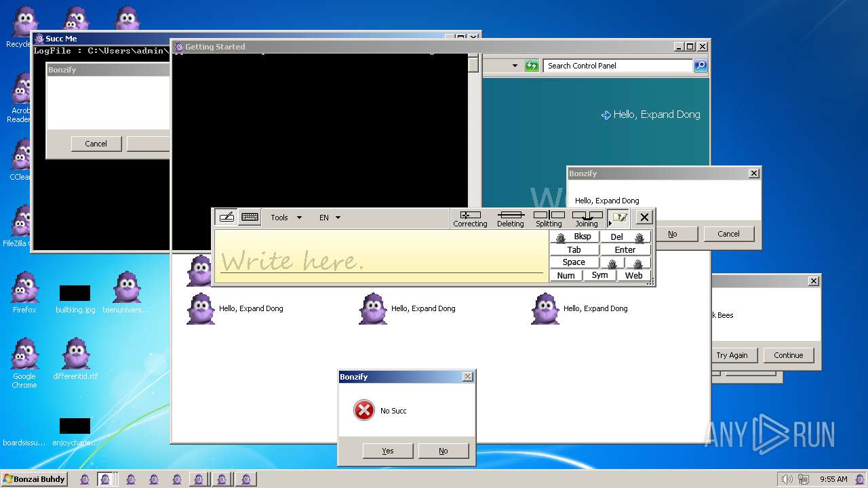Close the 'No Succ' Bonzify dialog
This screenshot has width=868, height=488.
coord(467,377)
